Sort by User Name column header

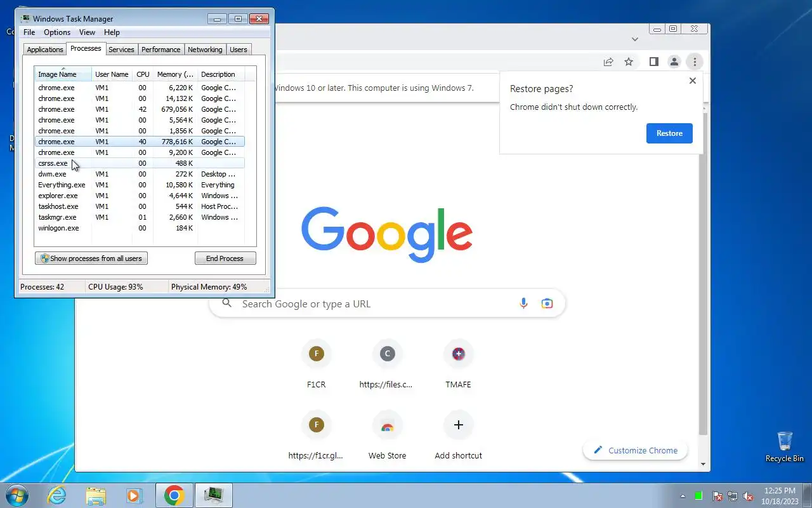tap(112, 74)
